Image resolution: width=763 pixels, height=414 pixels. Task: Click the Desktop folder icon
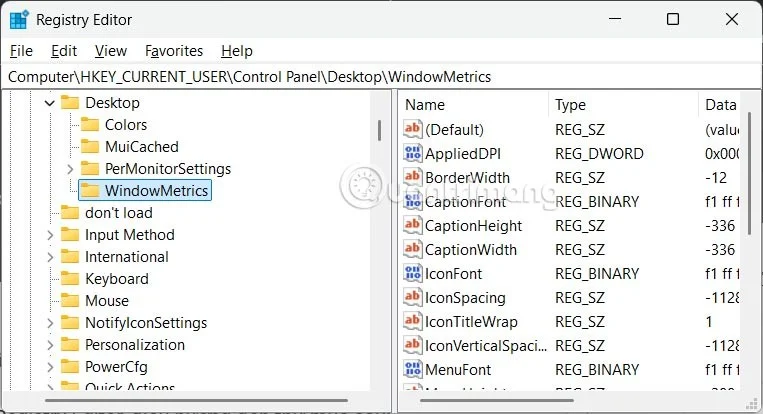(70, 102)
